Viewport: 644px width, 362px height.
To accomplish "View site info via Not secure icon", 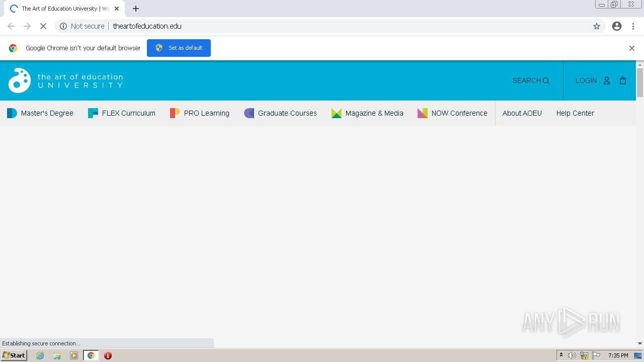I will pos(63,26).
